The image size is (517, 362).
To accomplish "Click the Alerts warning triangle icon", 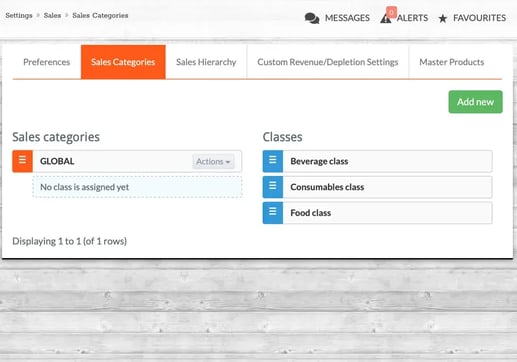I will pos(385,19).
